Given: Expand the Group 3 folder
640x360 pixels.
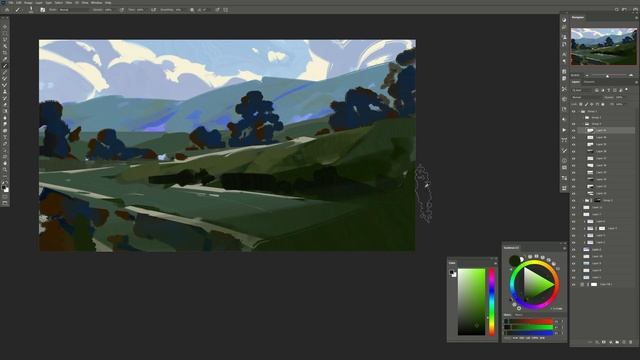Looking at the screenshot, I should point(583,124).
